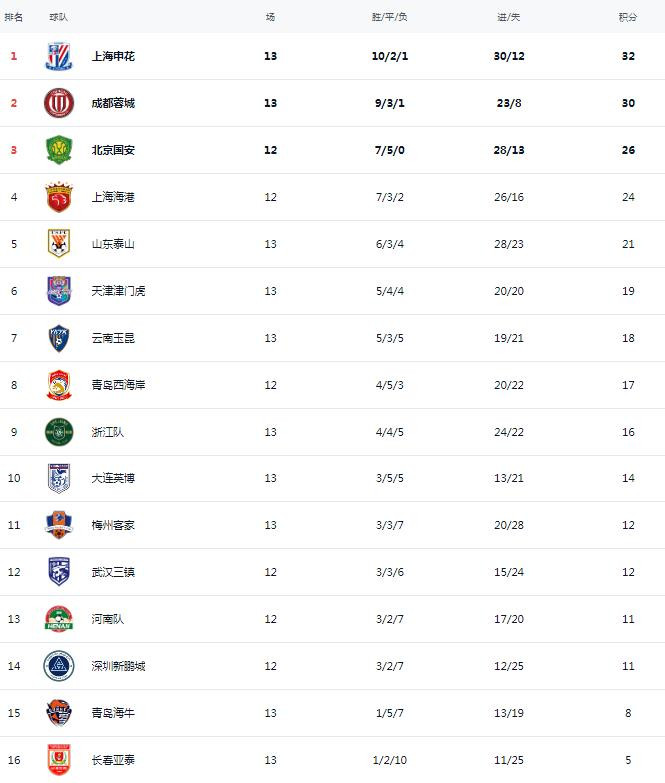
Task: Click the Changchun Yatai red crest
Action: pos(59,760)
